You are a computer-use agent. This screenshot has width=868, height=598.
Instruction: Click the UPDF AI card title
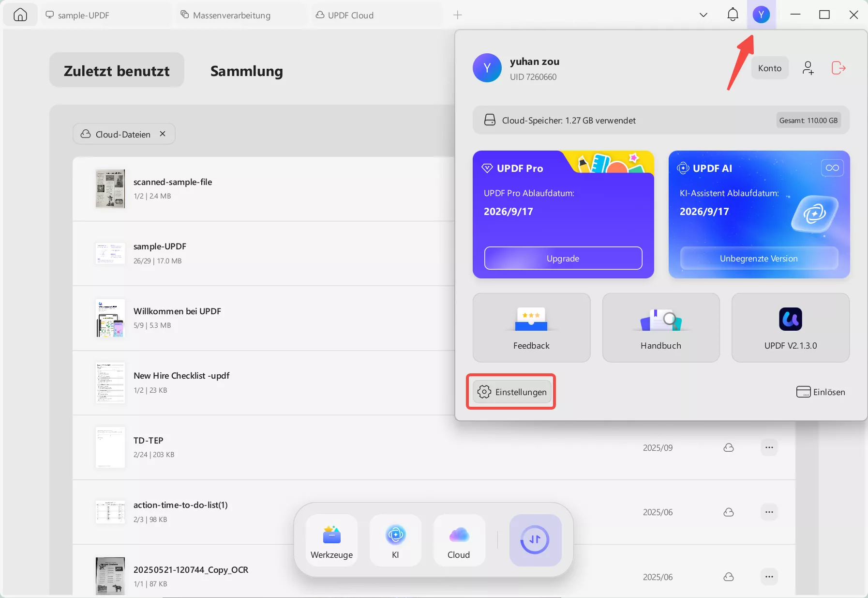point(712,168)
